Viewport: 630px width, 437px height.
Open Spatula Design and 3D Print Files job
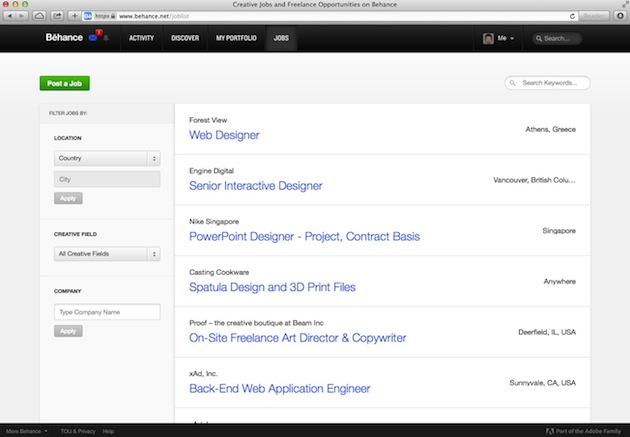click(272, 287)
